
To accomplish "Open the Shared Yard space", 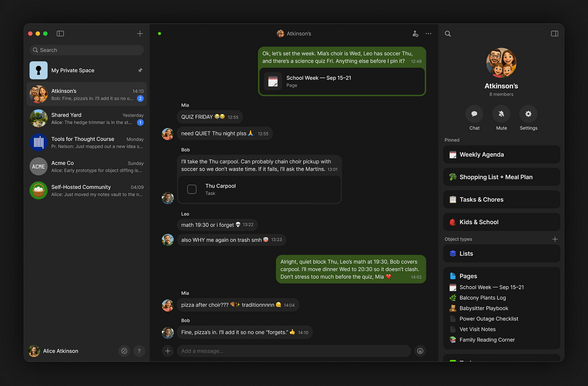I will [86, 119].
